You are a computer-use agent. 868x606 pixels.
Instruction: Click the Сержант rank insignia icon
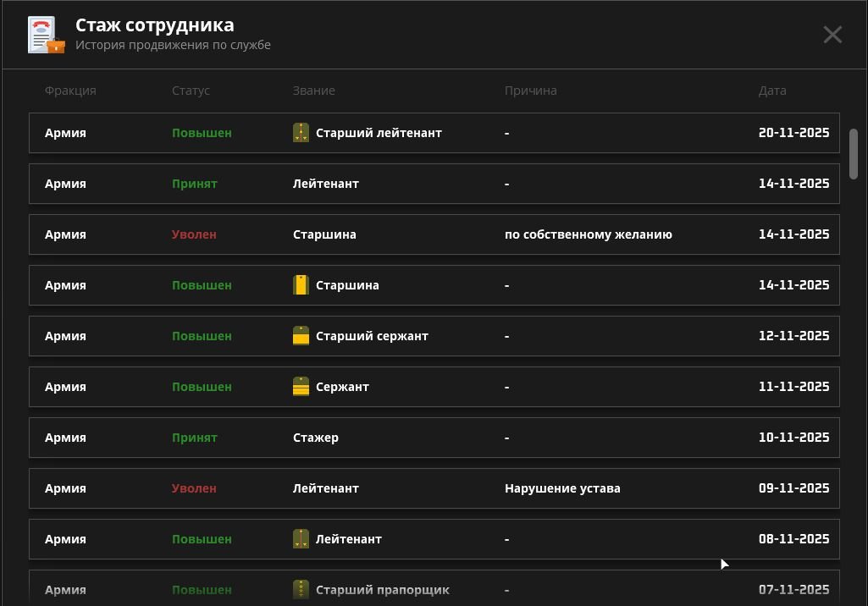click(301, 386)
